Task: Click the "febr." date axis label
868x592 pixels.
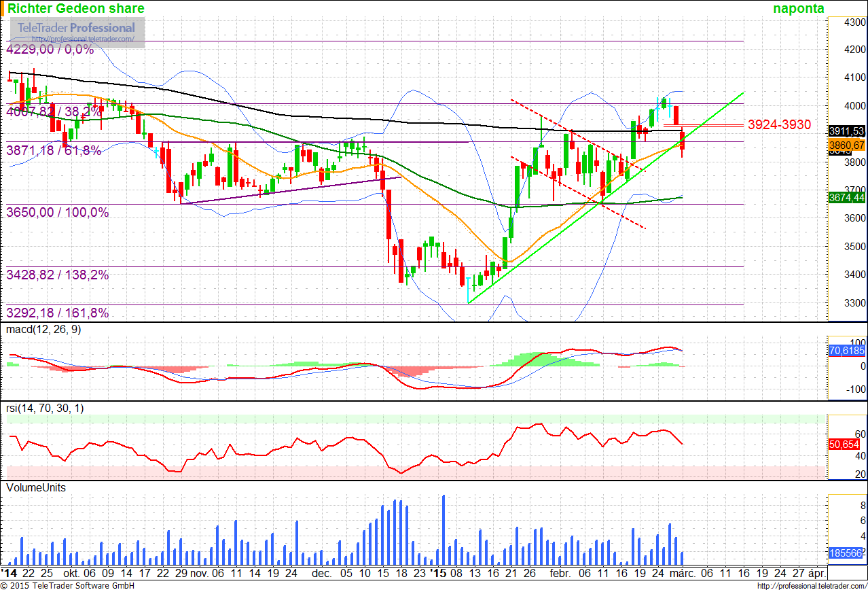Action: point(560,573)
